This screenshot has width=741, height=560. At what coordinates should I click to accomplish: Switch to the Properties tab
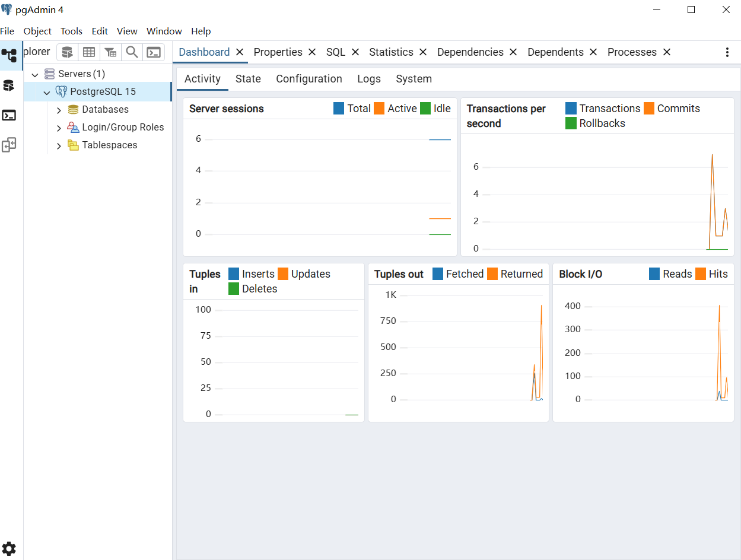[278, 52]
